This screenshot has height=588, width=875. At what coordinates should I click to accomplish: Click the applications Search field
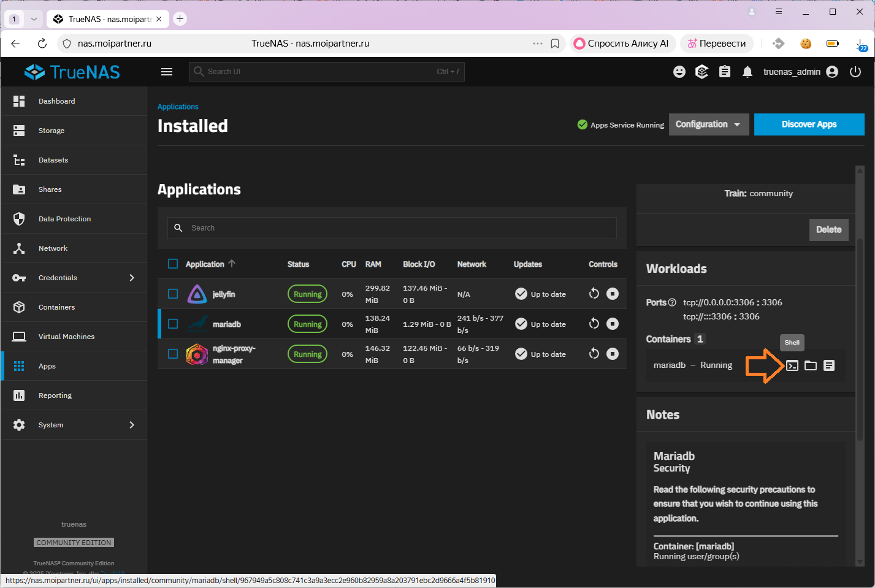392,228
